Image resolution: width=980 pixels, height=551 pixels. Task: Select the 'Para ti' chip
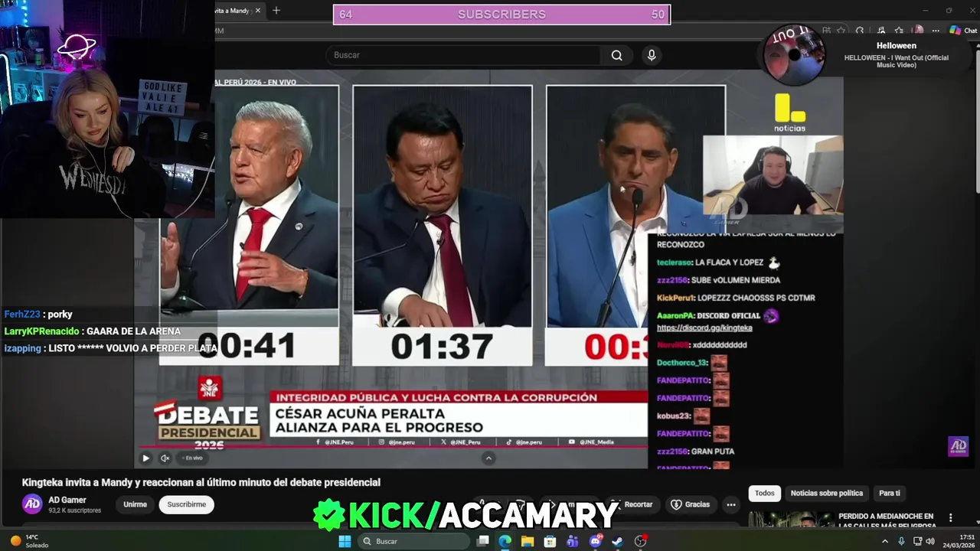(x=890, y=493)
